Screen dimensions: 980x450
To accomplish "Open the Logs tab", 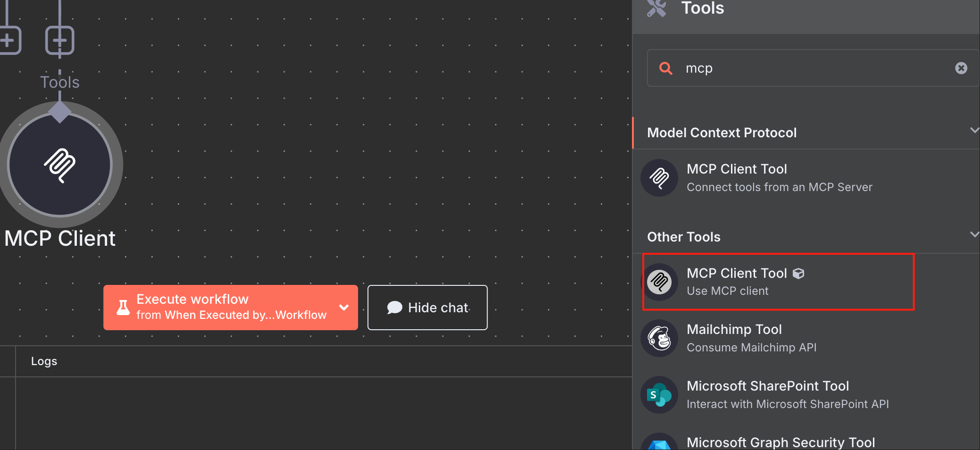I will (x=44, y=361).
